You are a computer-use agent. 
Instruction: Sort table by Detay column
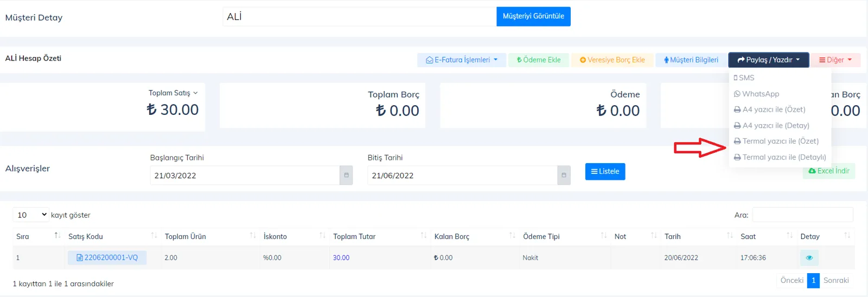tap(826, 236)
